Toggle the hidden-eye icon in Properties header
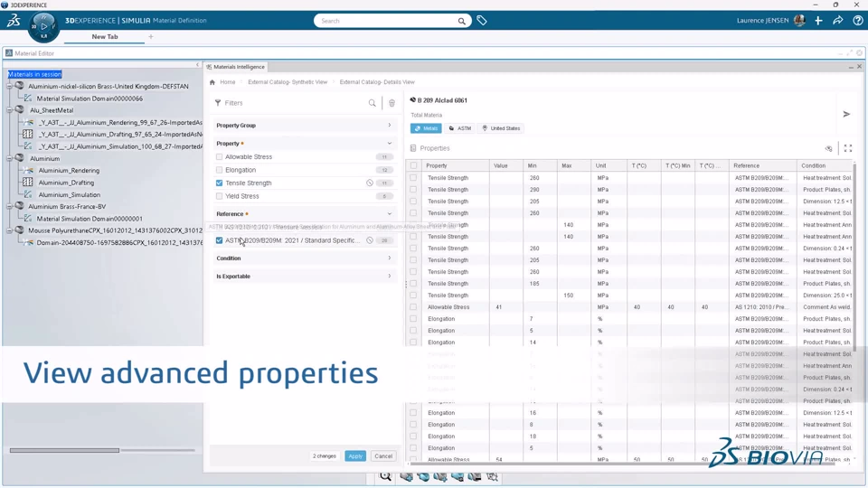The height and width of the screenshot is (488, 868). pos(829,148)
